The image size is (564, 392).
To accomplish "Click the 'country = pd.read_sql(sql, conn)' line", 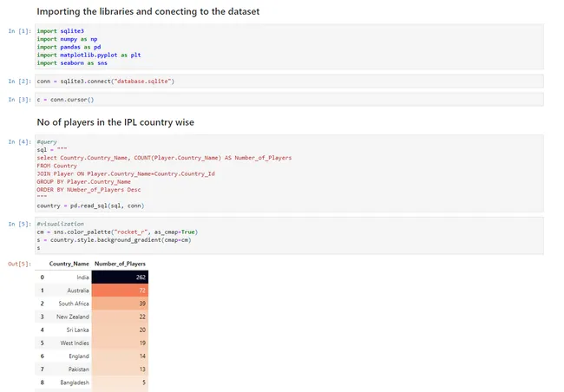I will point(90,206).
